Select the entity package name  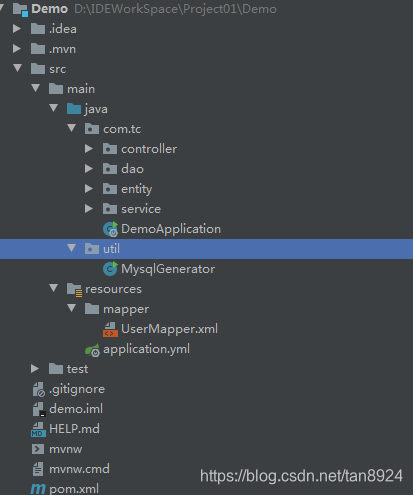coord(137,189)
